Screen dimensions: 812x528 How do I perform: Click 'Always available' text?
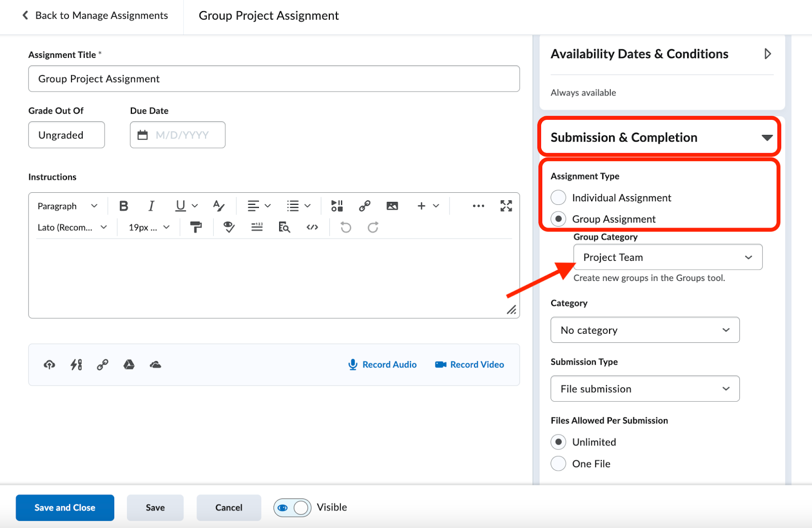583,93
